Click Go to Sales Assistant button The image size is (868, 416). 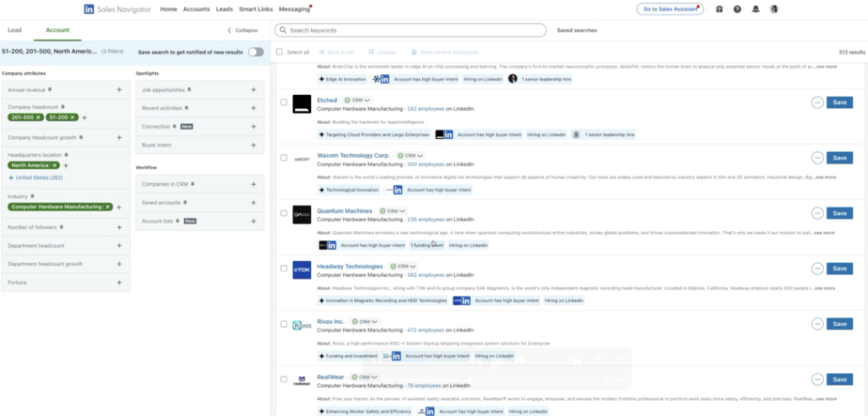click(x=670, y=9)
